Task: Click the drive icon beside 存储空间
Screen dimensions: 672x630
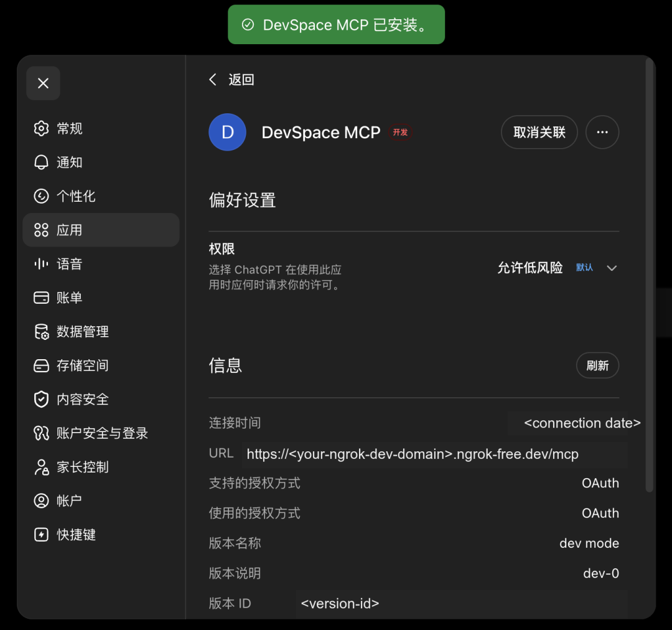Action: (x=41, y=365)
